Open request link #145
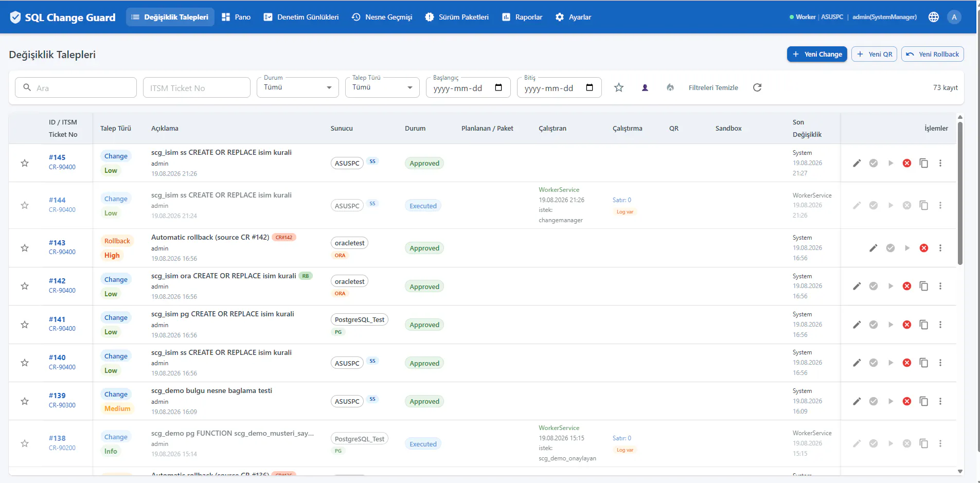This screenshot has height=483, width=980. pyautogui.click(x=57, y=157)
